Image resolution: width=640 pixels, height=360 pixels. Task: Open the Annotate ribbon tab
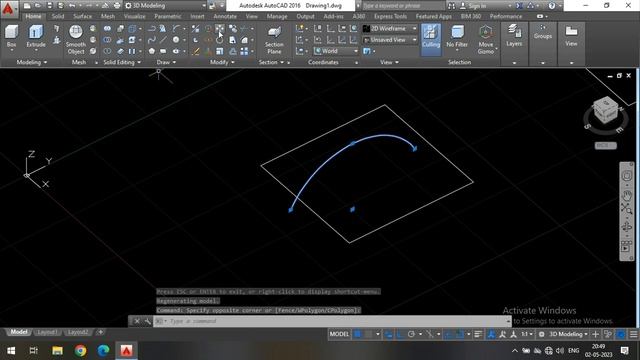225,16
